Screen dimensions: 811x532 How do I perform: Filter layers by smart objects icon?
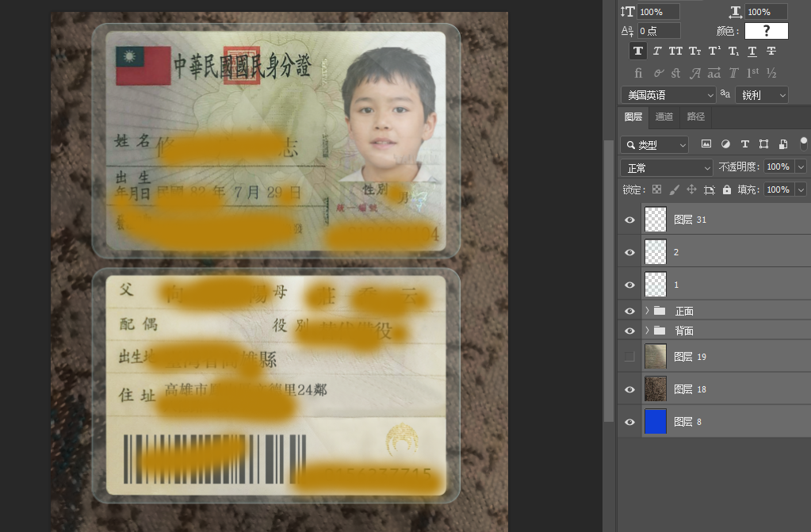(783, 144)
